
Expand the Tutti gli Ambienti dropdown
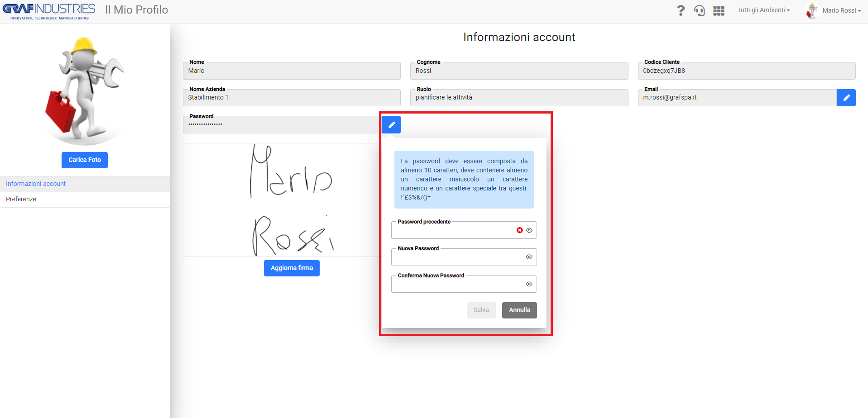tap(763, 10)
